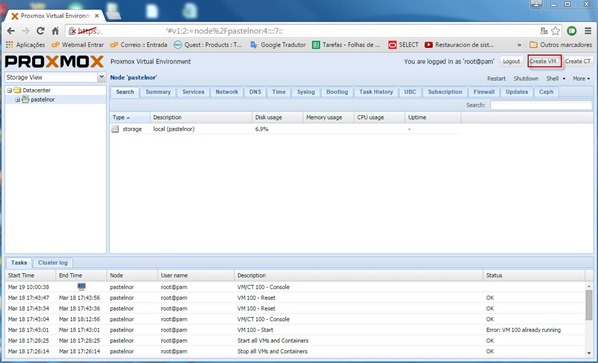Select the Tasks tab
598x363 pixels.
19,263
